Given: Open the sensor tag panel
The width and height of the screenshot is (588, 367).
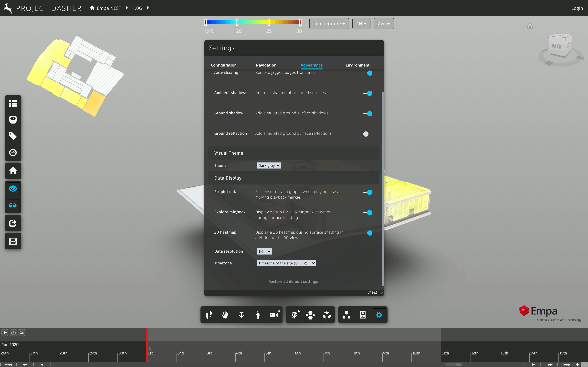Looking at the screenshot, I should point(13,136).
